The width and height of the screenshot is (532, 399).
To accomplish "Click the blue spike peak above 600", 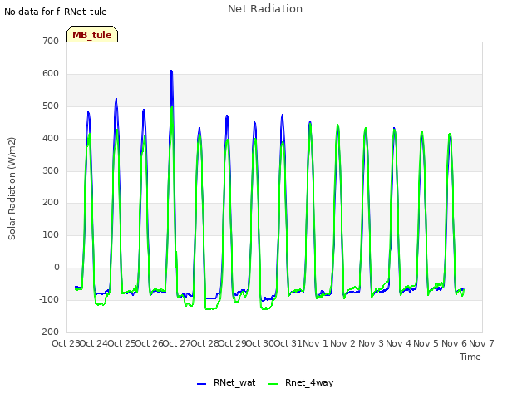I will [172, 71].
